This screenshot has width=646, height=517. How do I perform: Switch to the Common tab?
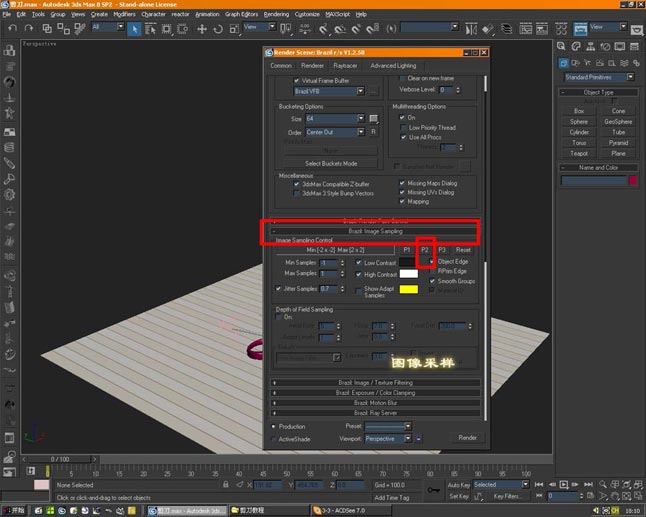tap(281, 66)
